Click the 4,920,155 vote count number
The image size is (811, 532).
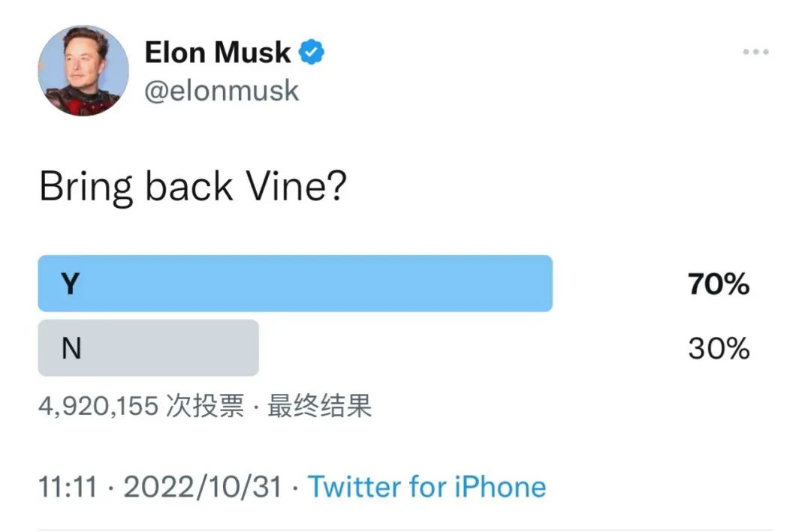98,407
